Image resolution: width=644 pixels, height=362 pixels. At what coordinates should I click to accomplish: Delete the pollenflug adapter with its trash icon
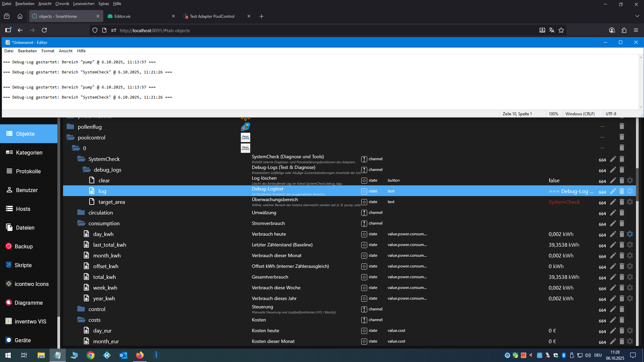tap(622, 126)
